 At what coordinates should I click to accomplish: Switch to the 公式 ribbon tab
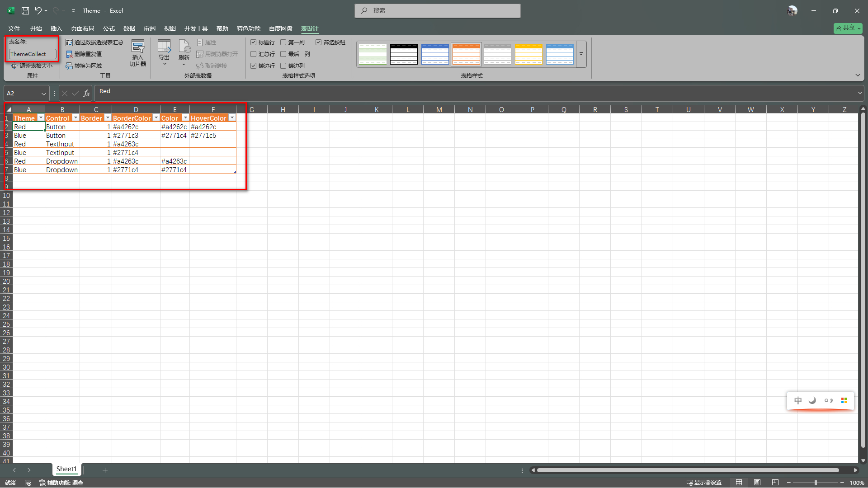coord(108,28)
